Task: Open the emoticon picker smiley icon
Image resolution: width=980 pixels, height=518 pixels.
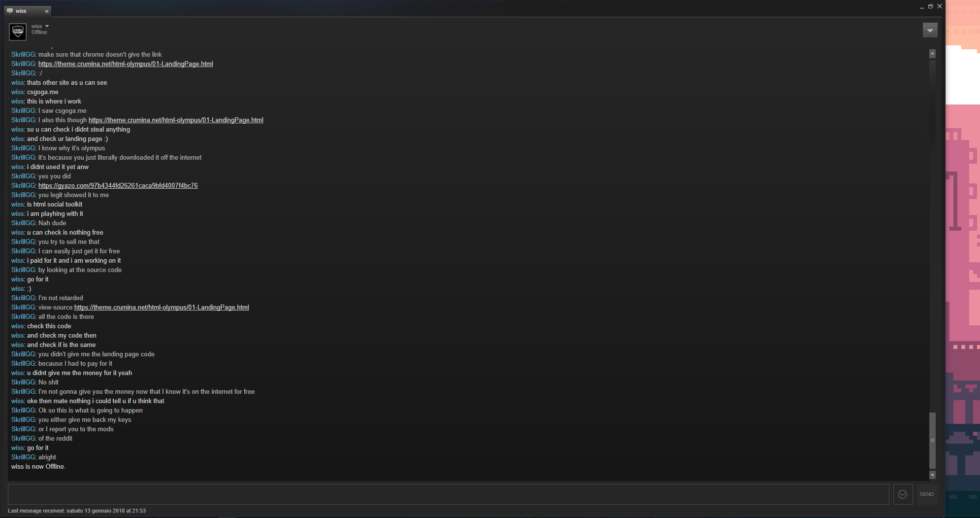Action: 903,494
